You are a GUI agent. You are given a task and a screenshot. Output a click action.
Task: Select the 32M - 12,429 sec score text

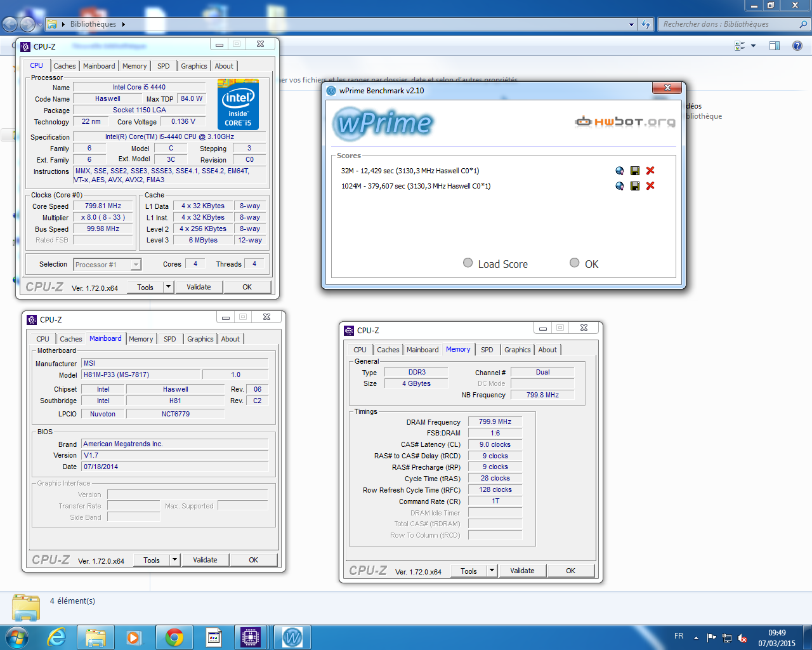(410, 171)
